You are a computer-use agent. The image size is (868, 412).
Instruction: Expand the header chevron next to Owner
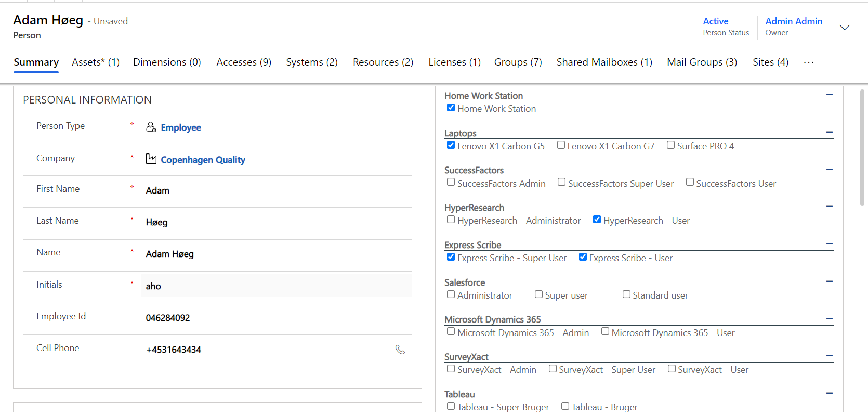[x=845, y=28]
